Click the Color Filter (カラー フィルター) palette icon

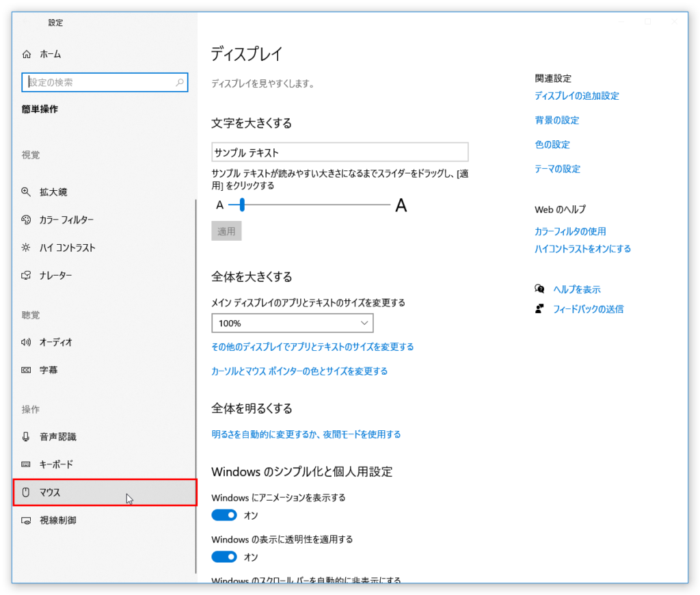(x=26, y=220)
